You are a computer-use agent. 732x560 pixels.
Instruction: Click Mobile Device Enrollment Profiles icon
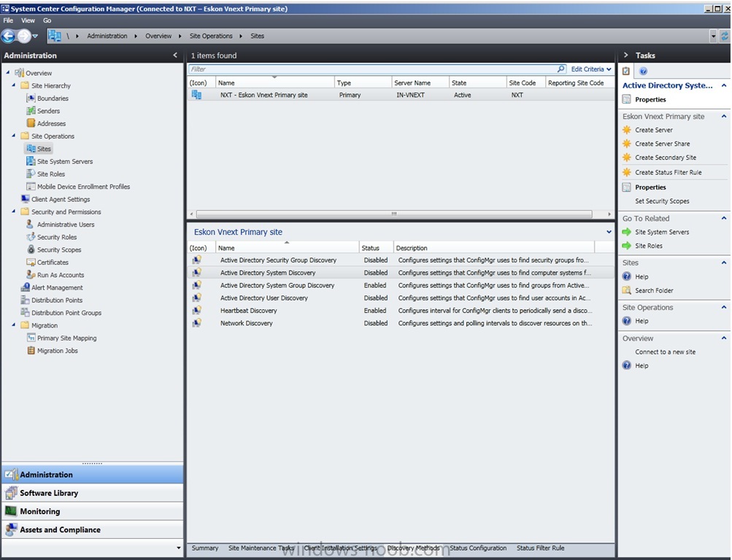(x=31, y=186)
